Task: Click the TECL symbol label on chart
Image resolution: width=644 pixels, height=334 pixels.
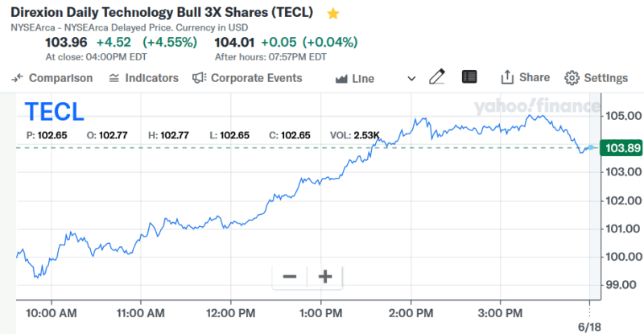Action: (54, 112)
